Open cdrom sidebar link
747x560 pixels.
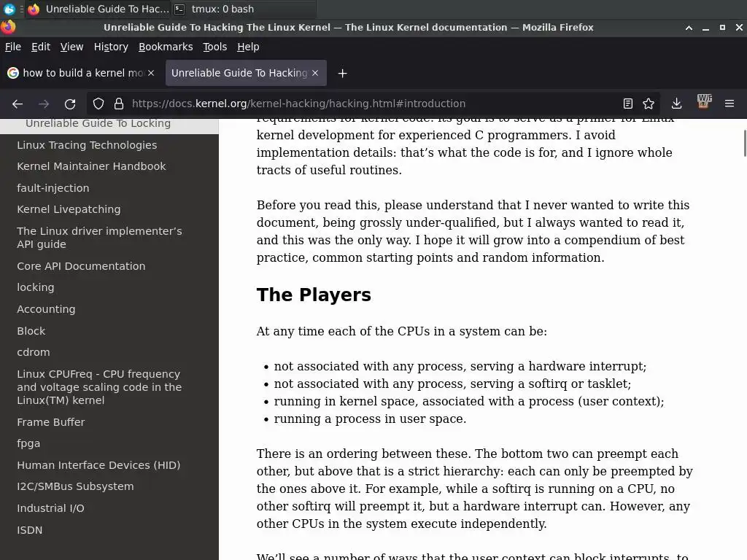pyautogui.click(x=34, y=352)
